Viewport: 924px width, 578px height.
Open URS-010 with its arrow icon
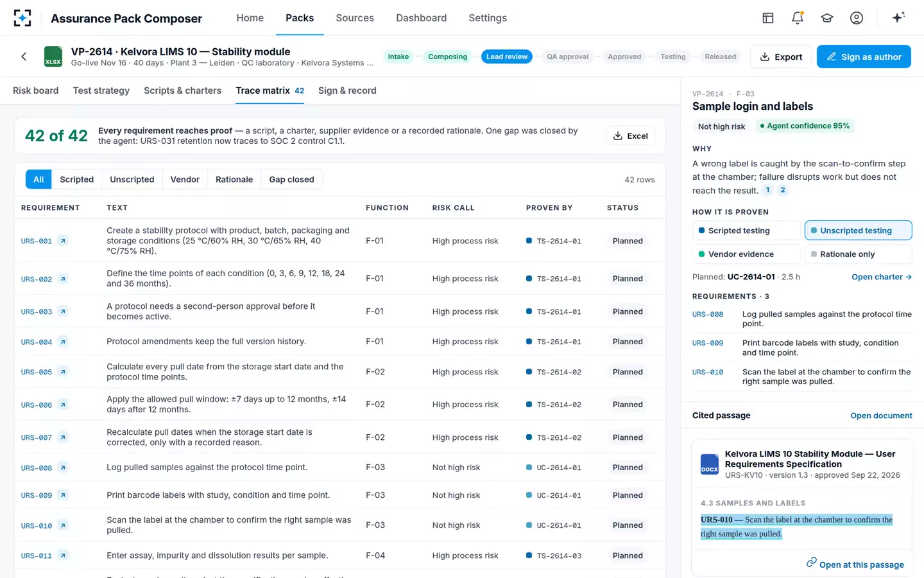point(63,525)
